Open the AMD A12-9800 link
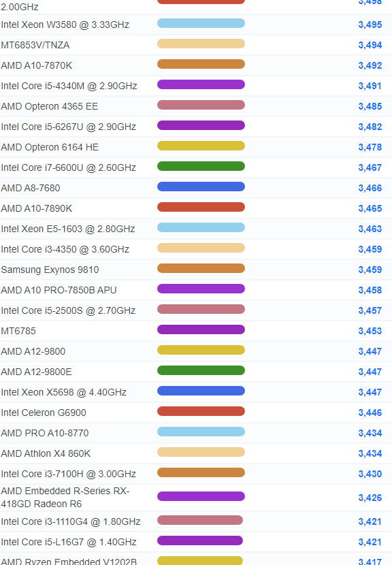Image resolution: width=392 pixels, height=565 pixels. [33, 351]
